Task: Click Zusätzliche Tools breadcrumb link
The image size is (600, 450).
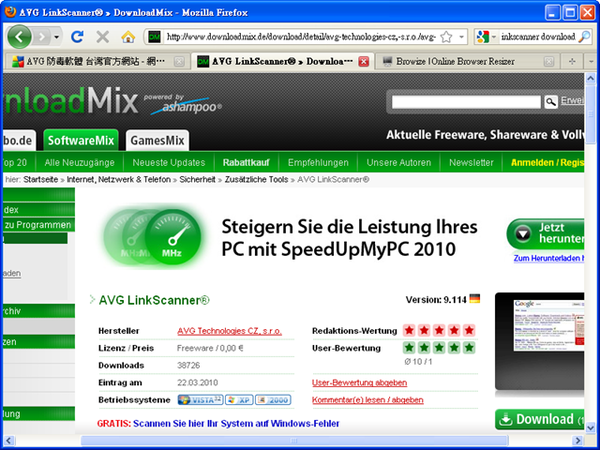Action: coord(256,179)
